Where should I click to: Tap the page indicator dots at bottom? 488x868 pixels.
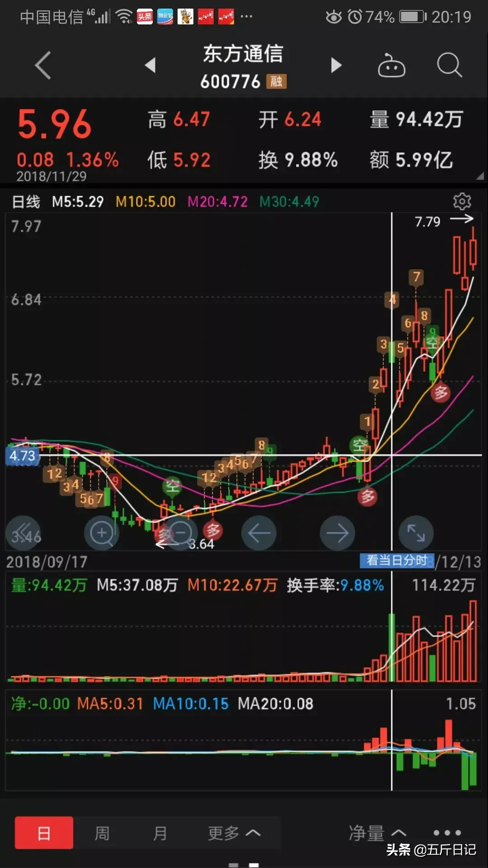[244, 865]
